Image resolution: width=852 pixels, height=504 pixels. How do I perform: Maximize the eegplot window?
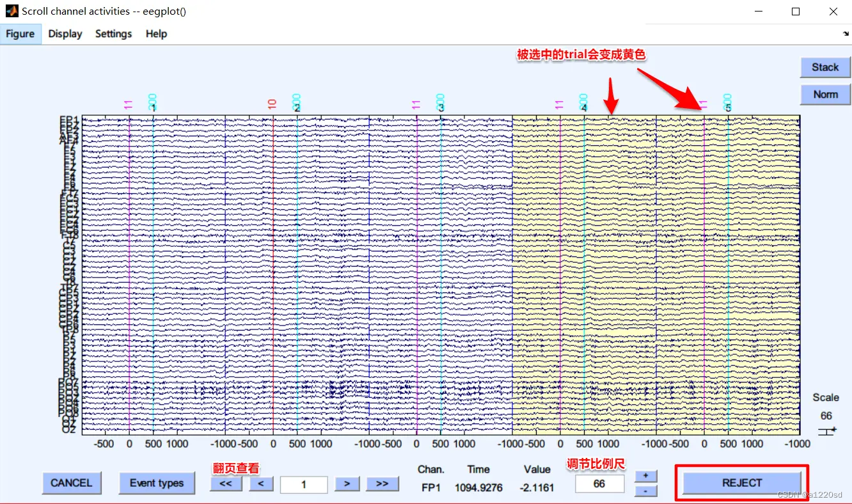pos(796,11)
